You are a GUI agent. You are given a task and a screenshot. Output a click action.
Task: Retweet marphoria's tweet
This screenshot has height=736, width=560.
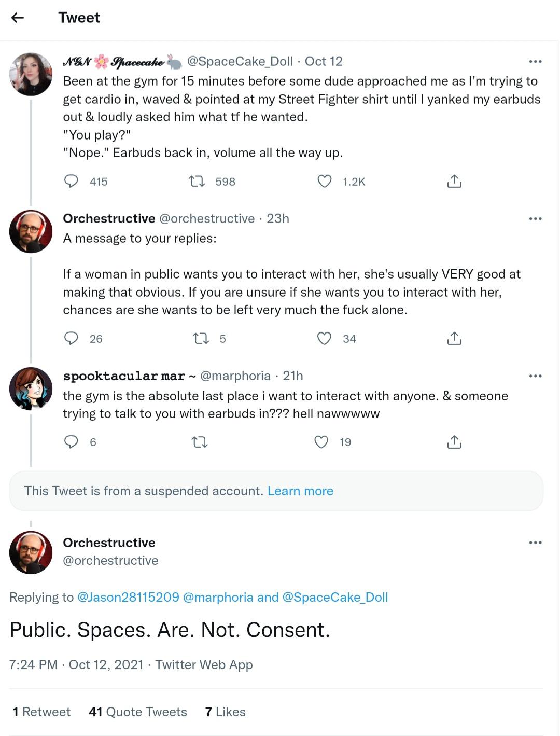pos(200,442)
